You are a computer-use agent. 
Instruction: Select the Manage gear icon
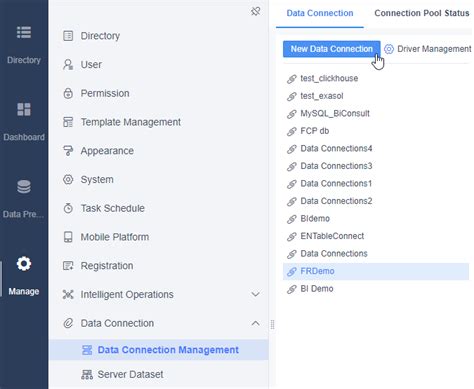(x=24, y=264)
